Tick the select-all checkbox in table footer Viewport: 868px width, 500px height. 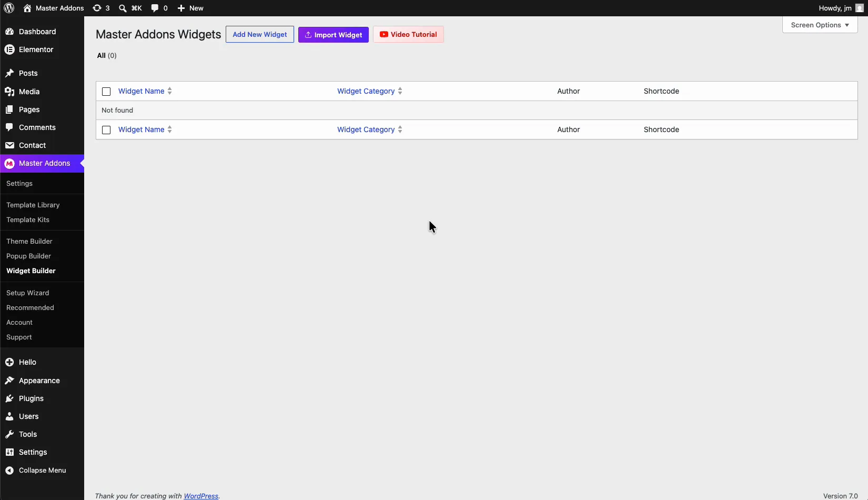(x=106, y=130)
